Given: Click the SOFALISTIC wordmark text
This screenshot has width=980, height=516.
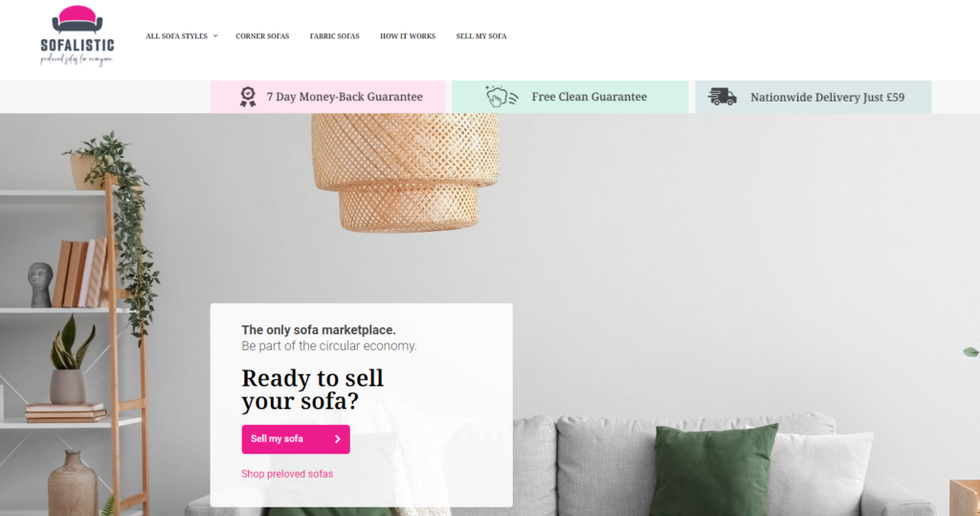Looking at the screenshot, I should [x=78, y=45].
